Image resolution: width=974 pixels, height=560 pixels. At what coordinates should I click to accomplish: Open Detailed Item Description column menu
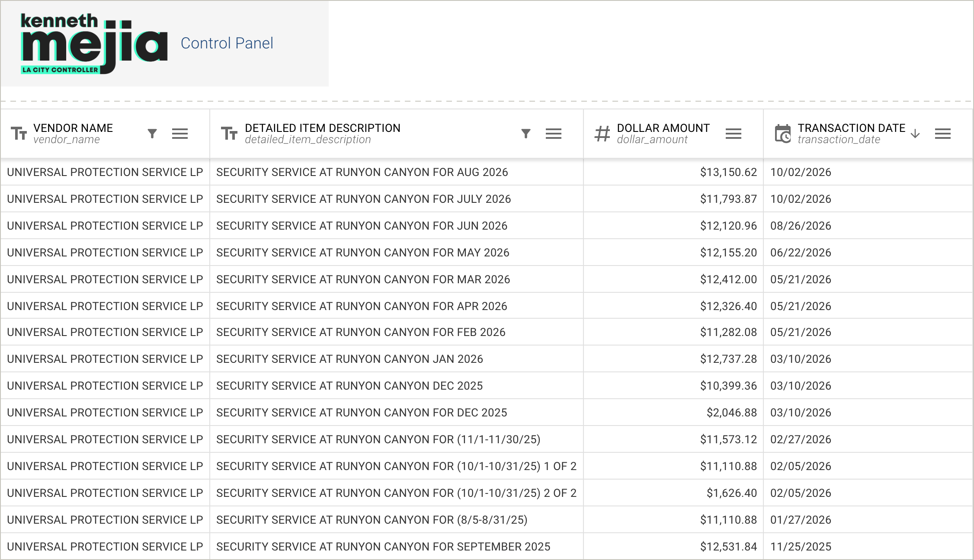pos(554,134)
